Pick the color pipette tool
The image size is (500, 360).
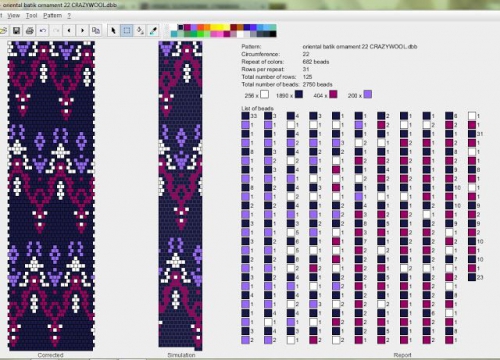153,31
